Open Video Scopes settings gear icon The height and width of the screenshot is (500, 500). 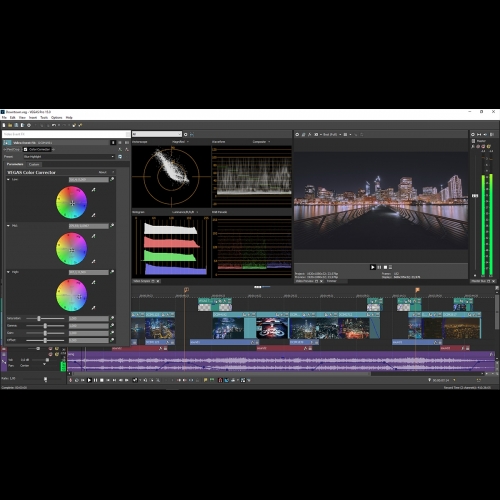[186, 134]
